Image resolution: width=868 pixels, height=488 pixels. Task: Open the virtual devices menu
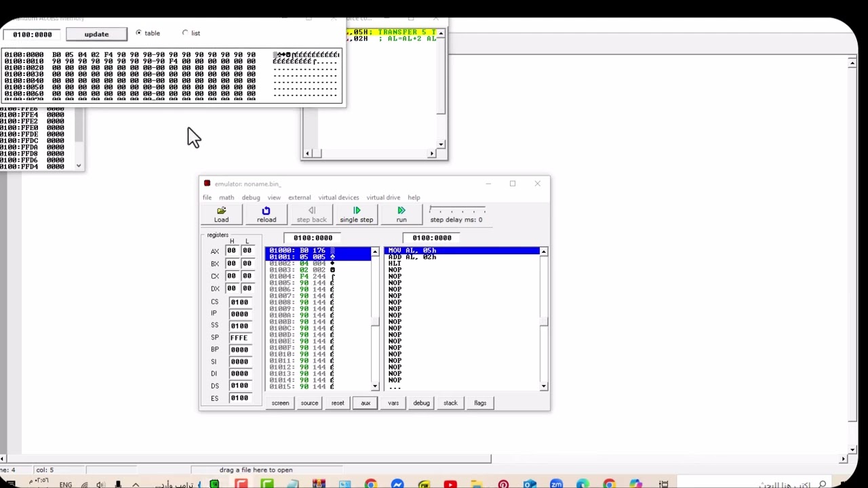[338, 197]
